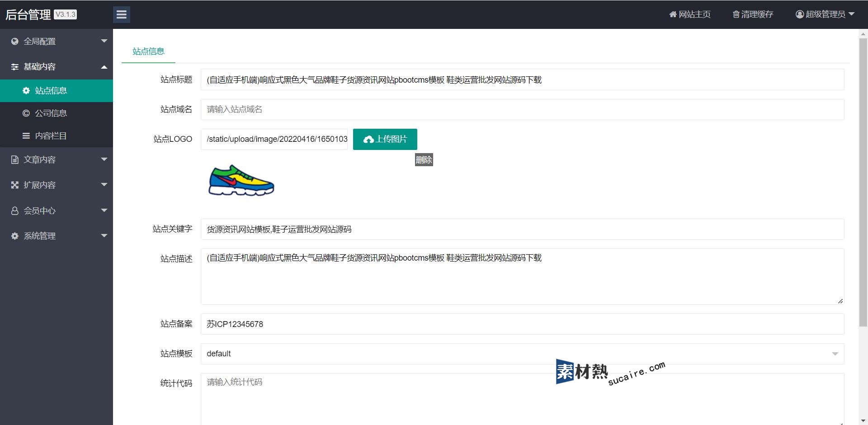Click the document icon beside 文章内容
The image size is (868, 425).
(x=15, y=160)
